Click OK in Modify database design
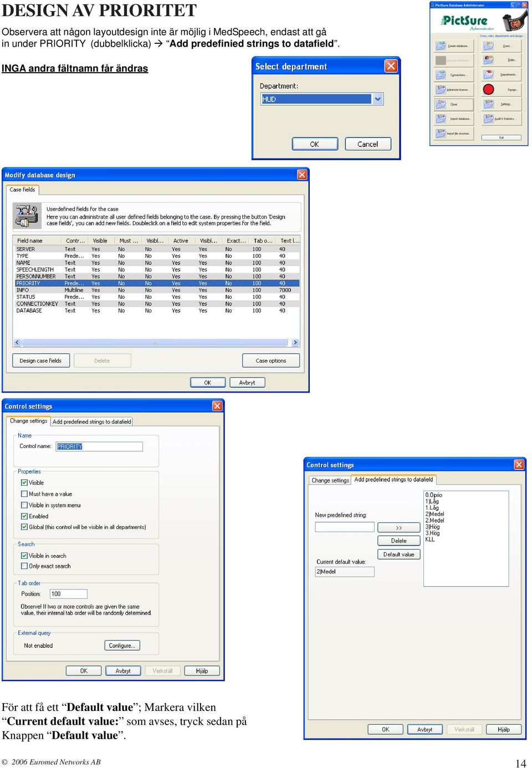532x768 pixels. pos(208,383)
